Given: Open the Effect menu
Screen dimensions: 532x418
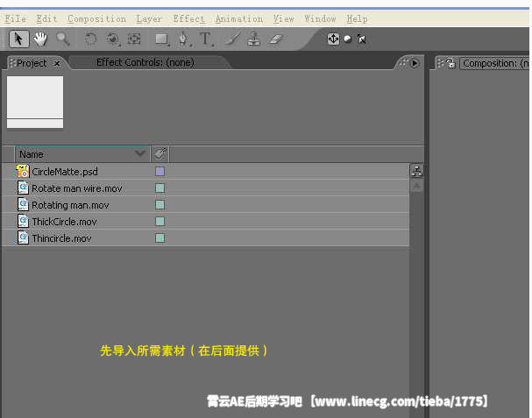Looking at the screenshot, I should pos(189,18).
